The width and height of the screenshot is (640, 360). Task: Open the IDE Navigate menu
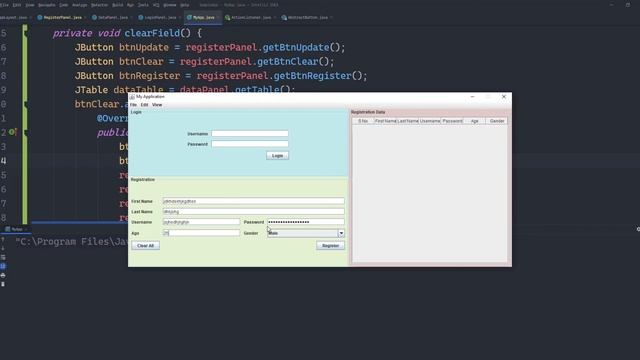pyautogui.click(x=47, y=5)
